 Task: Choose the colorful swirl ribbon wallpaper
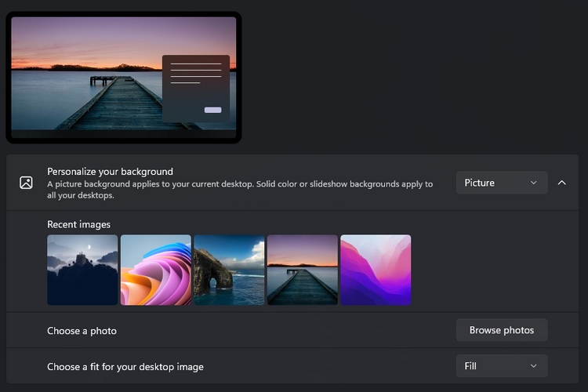click(156, 270)
